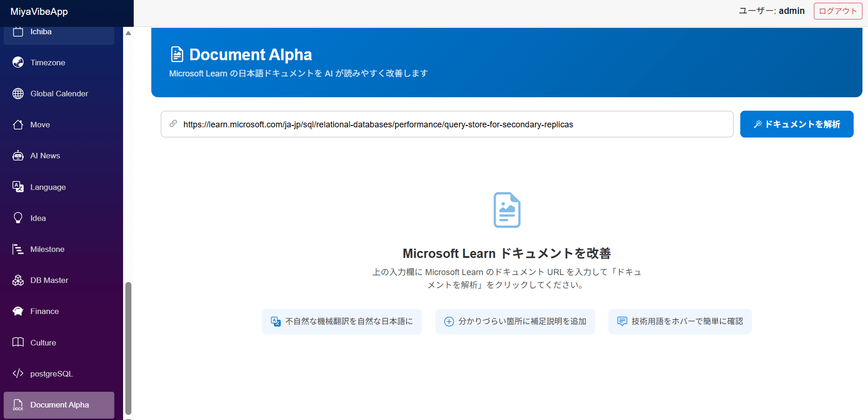
Task: Open the Culture page
Action: coord(59,342)
